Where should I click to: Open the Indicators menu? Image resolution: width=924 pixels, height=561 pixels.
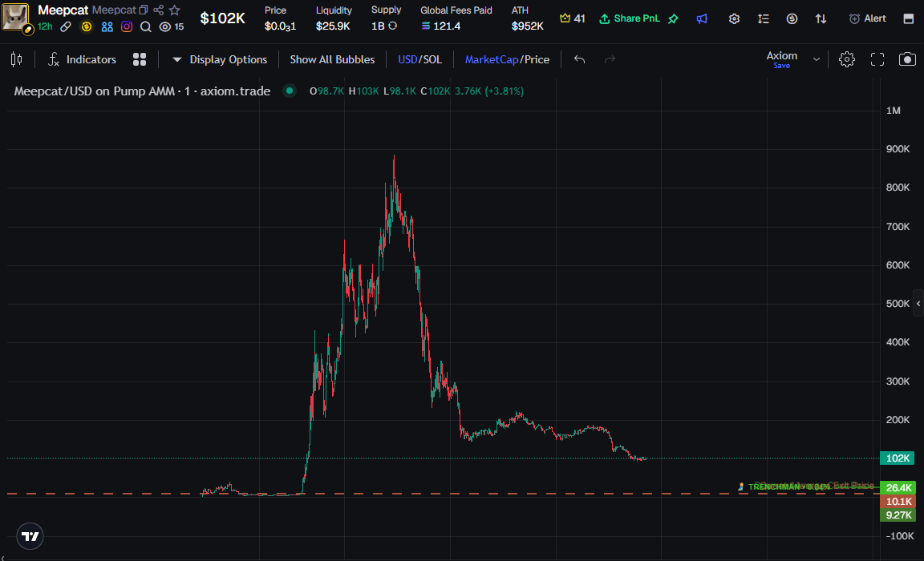[82, 59]
